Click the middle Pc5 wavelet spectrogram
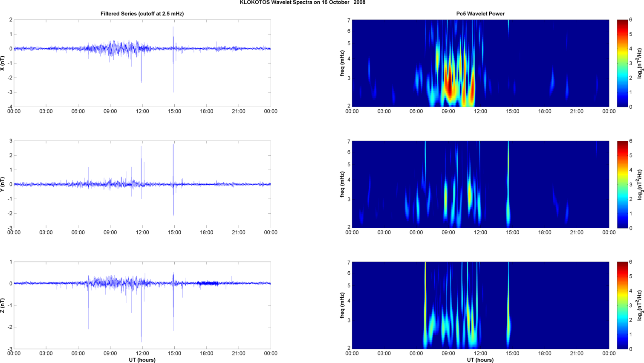 (x=480, y=184)
